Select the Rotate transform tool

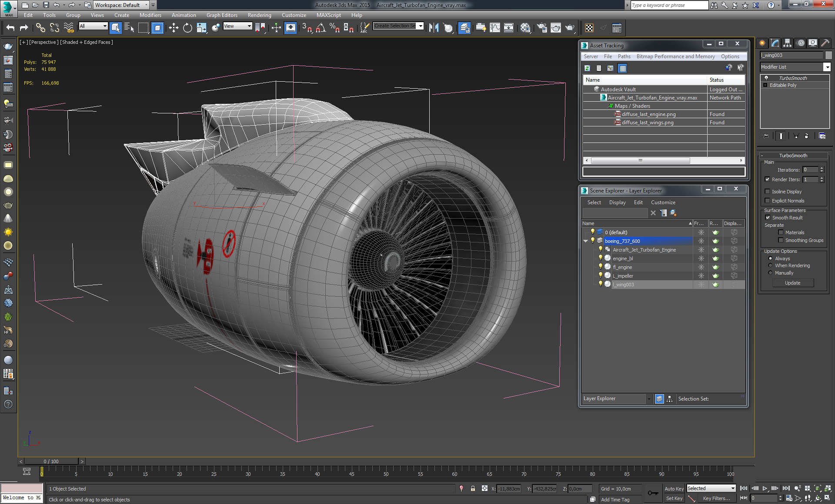[187, 28]
